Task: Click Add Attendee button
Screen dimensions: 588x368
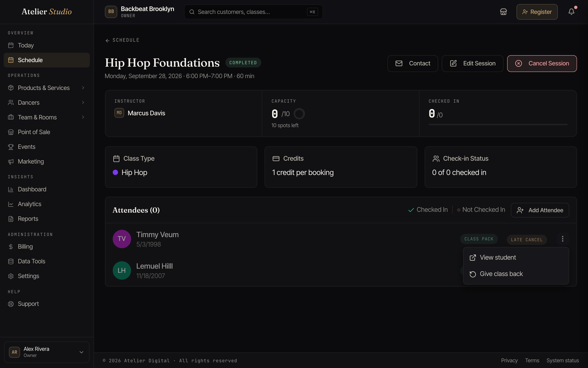Action: (x=540, y=210)
